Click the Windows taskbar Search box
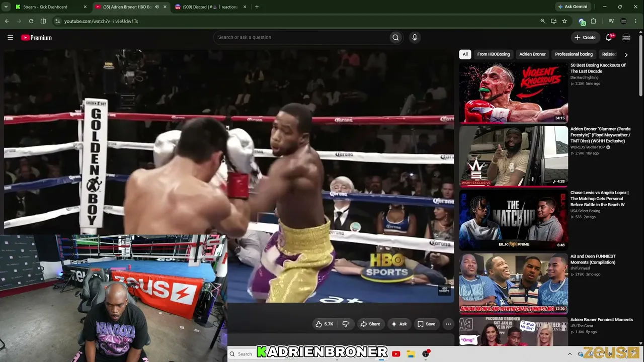 (x=242, y=354)
